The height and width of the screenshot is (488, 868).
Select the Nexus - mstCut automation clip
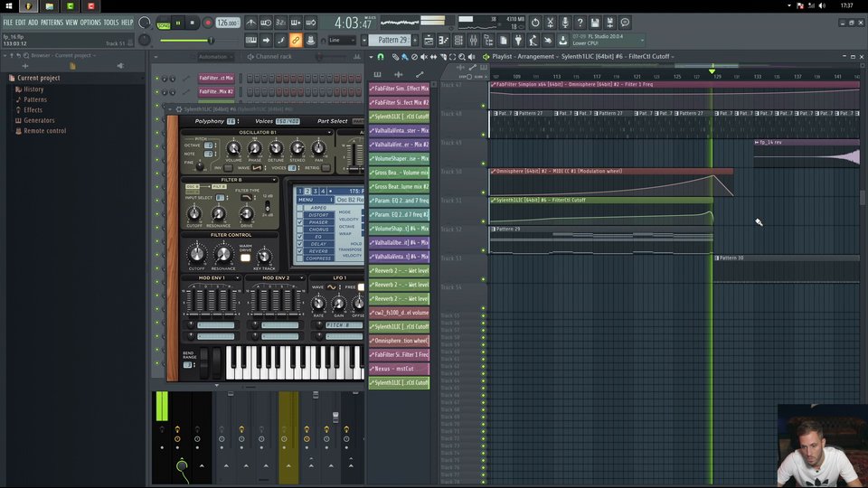click(x=399, y=369)
